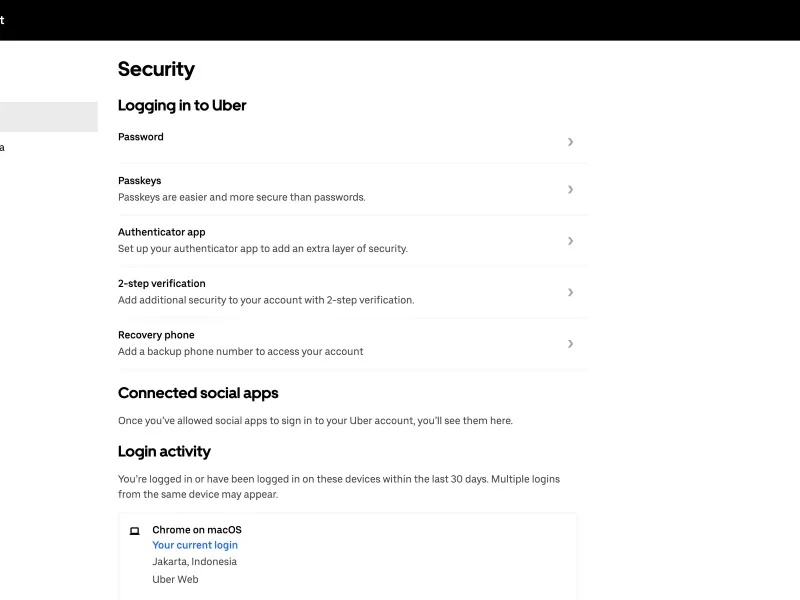
Task: Click the laptop icon beside Chrome on macOS
Action: 135,531
